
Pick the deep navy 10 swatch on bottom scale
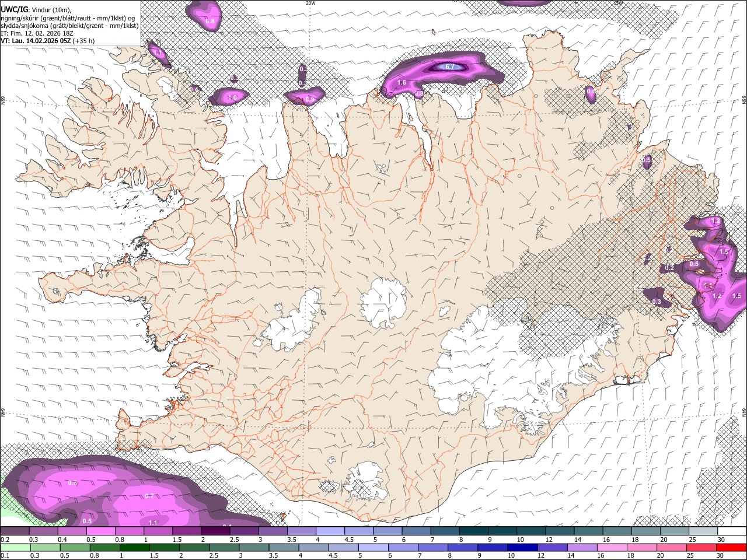coord(523,548)
